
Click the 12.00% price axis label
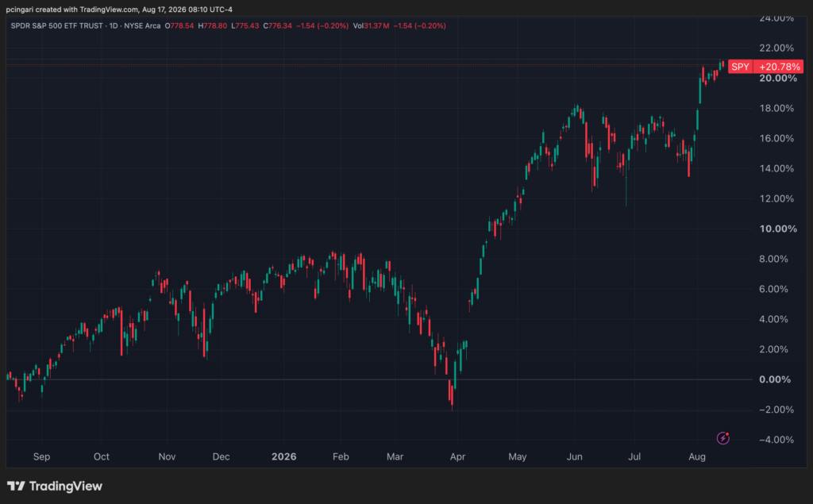pyautogui.click(x=776, y=198)
